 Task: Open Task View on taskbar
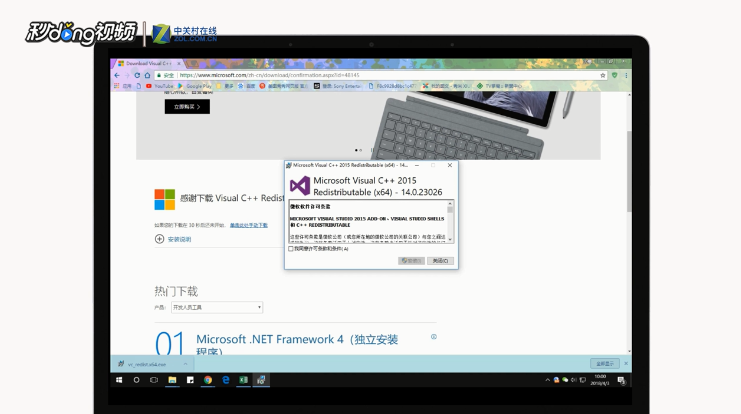(x=154, y=380)
